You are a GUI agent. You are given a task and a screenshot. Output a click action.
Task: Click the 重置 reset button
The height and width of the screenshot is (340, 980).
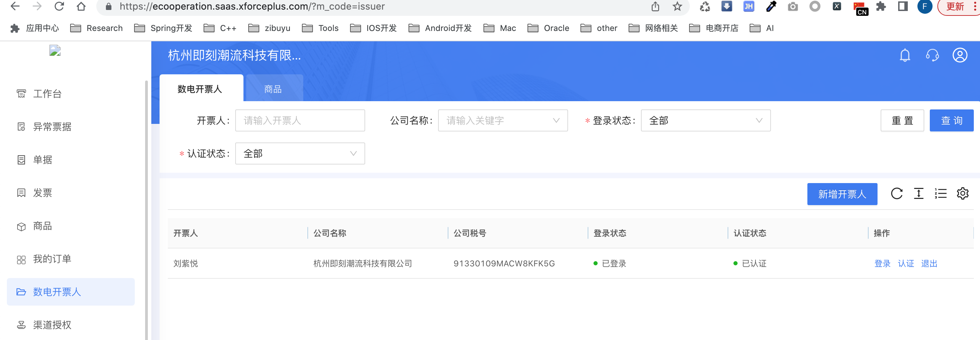tap(902, 121)
